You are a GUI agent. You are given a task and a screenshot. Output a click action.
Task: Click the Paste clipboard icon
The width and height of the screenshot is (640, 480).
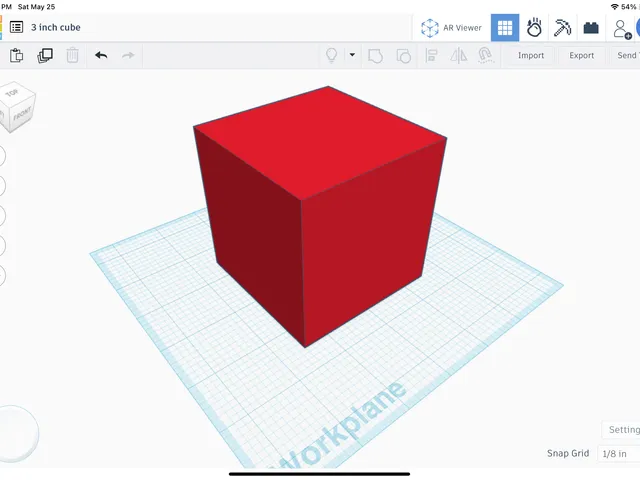click(x=16, y=56)
